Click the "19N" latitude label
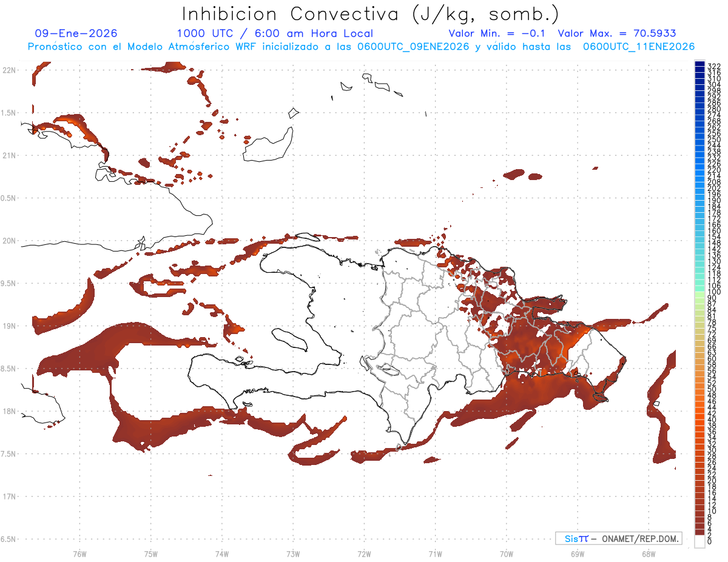The image size is (728, 562). click(x=10, y=326)
